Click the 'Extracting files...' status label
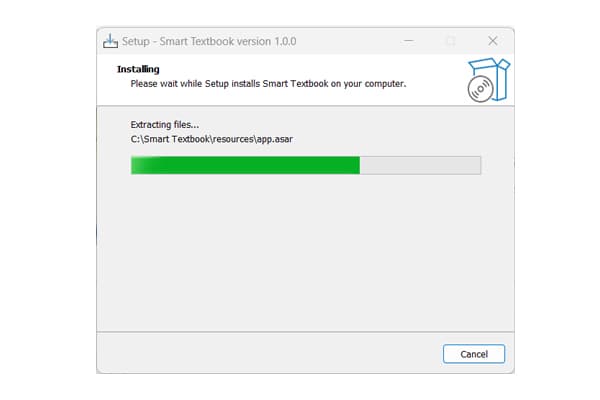The height and width of the screenshot is (400, 600). point(165,124)
